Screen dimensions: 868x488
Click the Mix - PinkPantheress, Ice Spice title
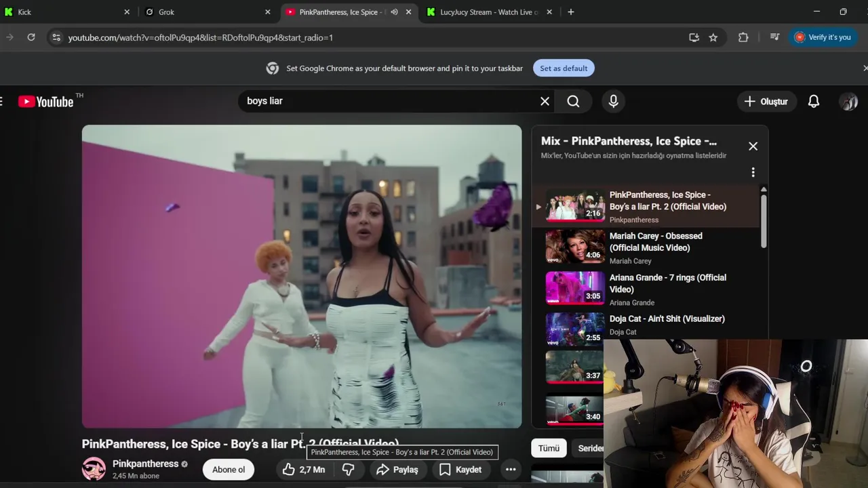pyautogui.click(x=629, y=141)
